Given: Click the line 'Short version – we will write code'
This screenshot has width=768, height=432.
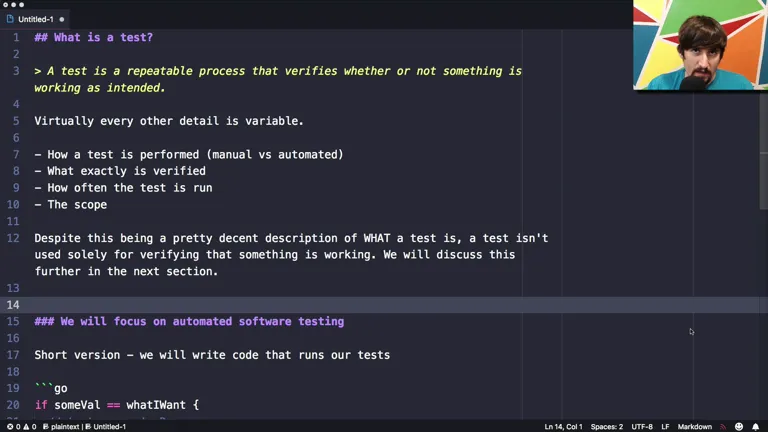Looking at the screenshot, I should 212,355.
